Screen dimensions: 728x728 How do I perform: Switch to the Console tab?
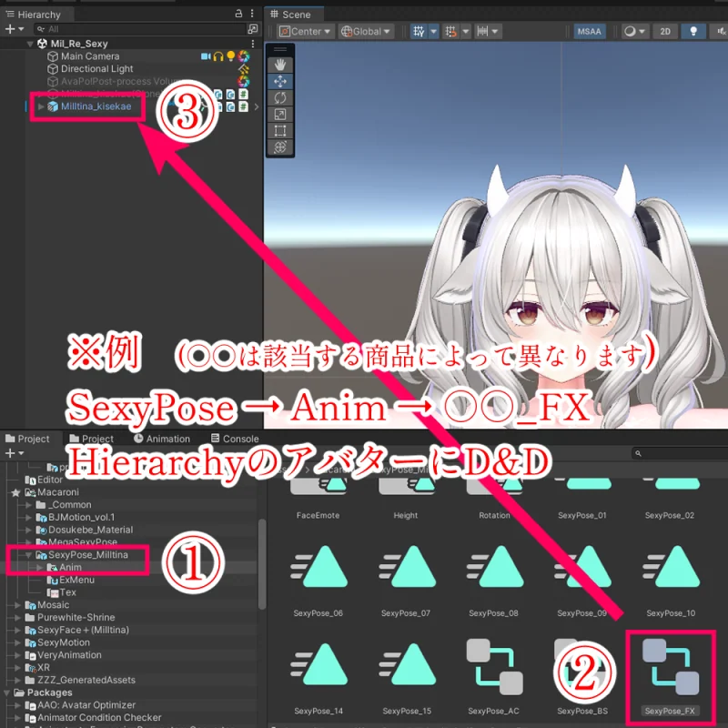point(235,439)
